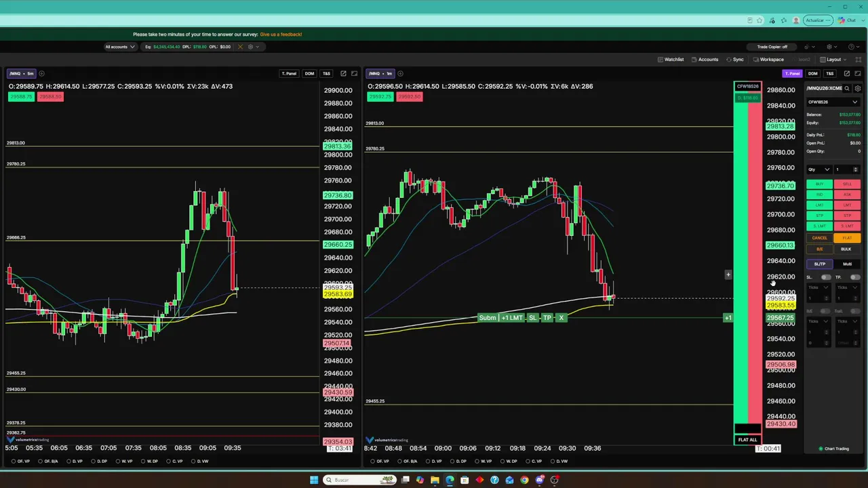Open the Qty type dropdown

coord(818,169)
